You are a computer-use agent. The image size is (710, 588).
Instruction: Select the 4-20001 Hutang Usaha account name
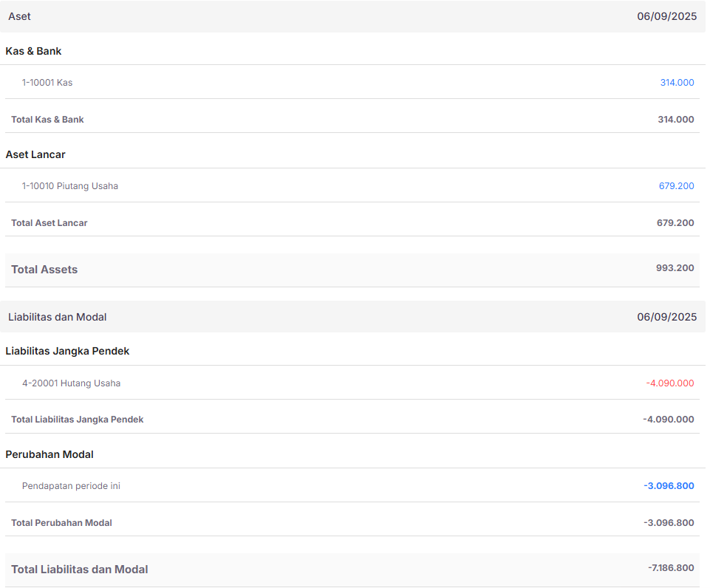pos(71,383)
